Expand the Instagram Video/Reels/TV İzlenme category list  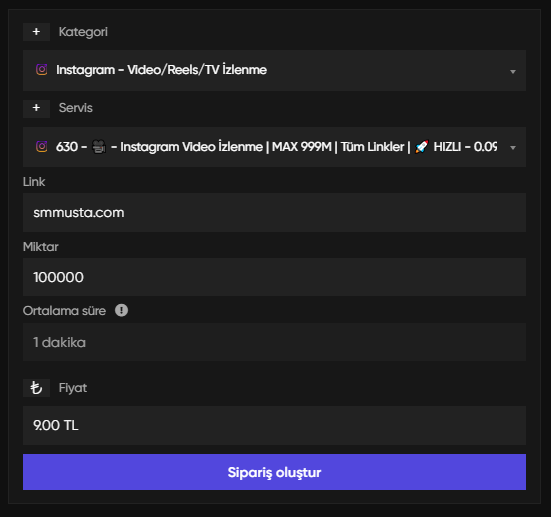coord(274,70)
